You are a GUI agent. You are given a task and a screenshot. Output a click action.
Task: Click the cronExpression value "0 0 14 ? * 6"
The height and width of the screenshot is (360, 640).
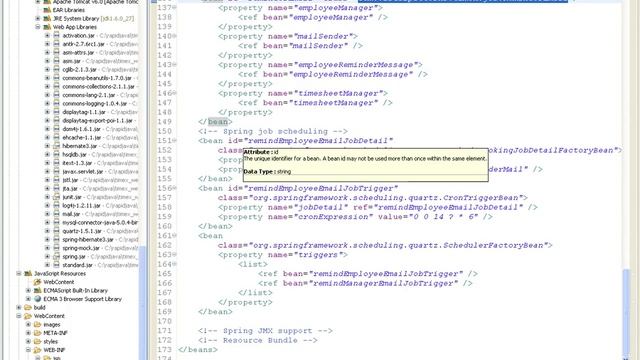[443, 217]
